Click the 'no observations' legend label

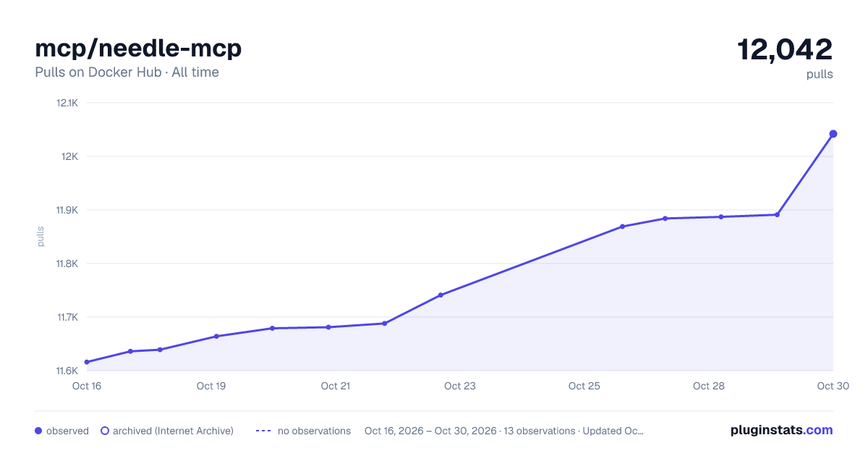pos(314,431)
